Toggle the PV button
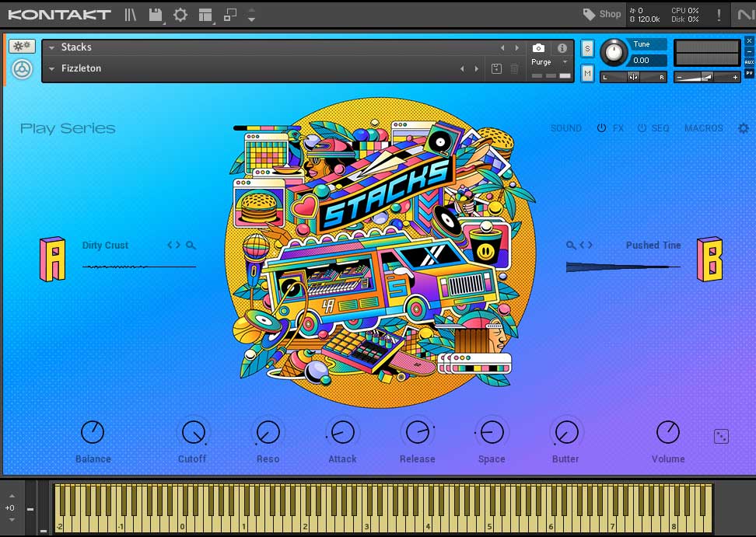 point(749,73)
